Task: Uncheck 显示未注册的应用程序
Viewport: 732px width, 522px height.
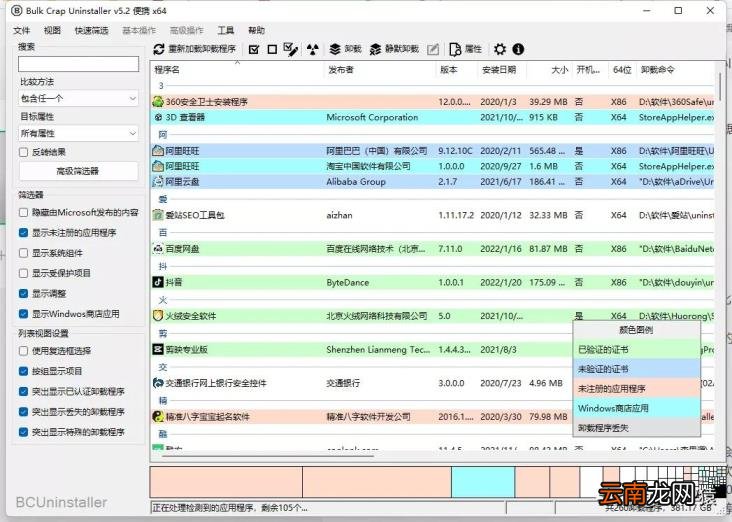Action: [x=23, y=233]
